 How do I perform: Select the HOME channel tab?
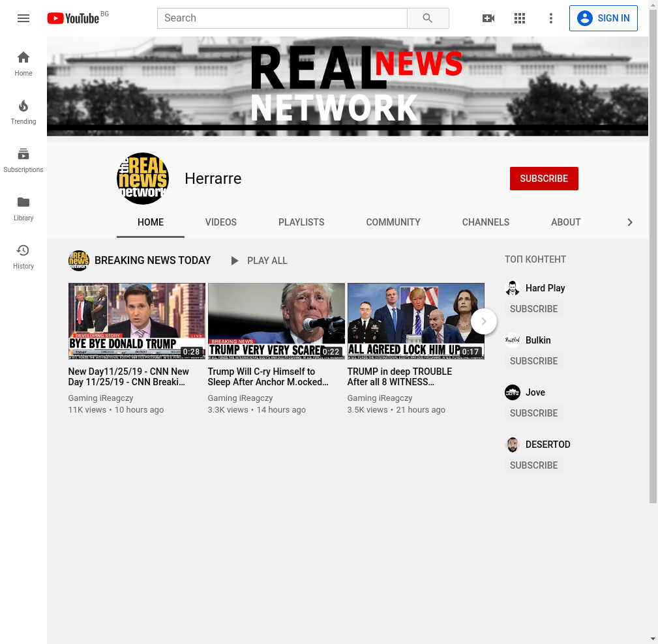click(x=151, y=222)
